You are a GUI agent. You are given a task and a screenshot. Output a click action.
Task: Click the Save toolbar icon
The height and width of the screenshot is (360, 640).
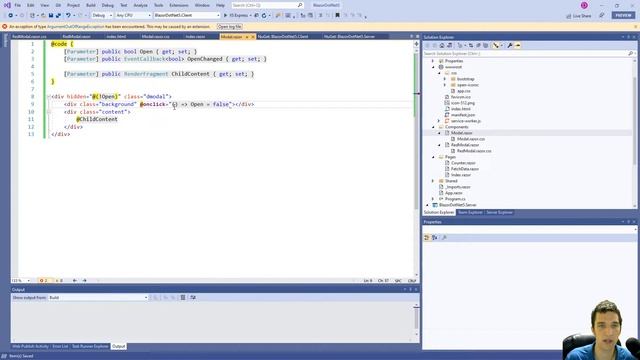(x=51, y=15)
